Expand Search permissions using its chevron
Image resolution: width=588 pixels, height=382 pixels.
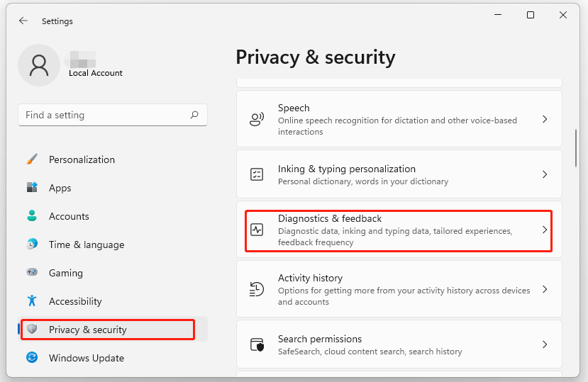(545, 345)
